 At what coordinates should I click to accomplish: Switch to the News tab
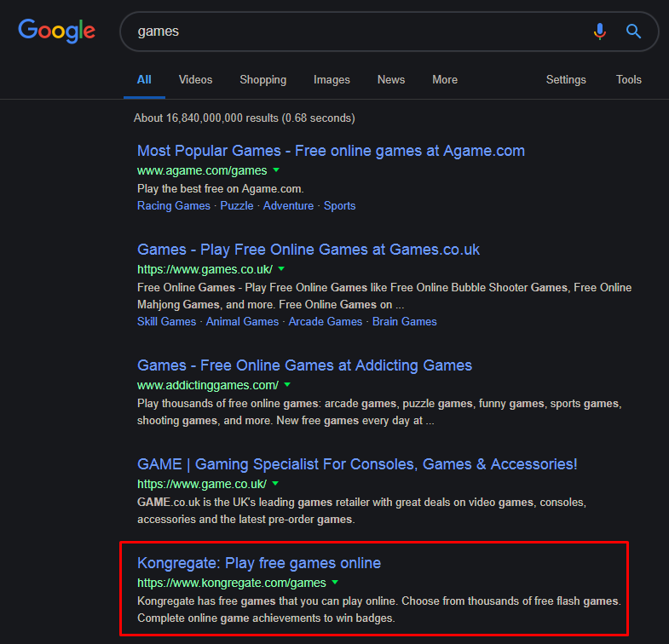click(x=391, y=80)
